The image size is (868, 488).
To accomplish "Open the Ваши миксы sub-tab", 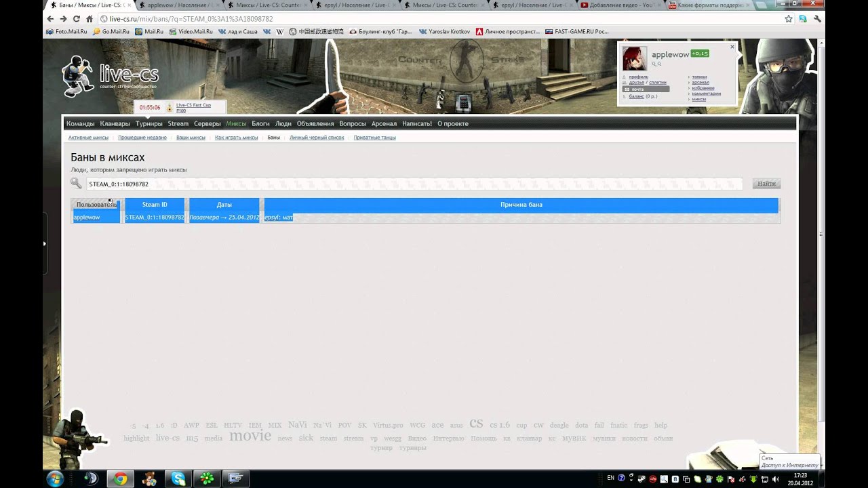I will [x=191, y=138].
